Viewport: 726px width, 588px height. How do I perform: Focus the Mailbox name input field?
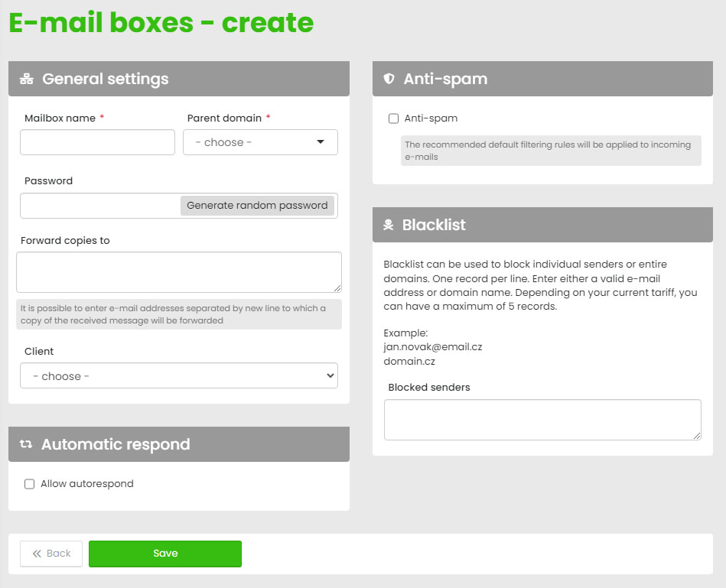[x=98, y=142]
